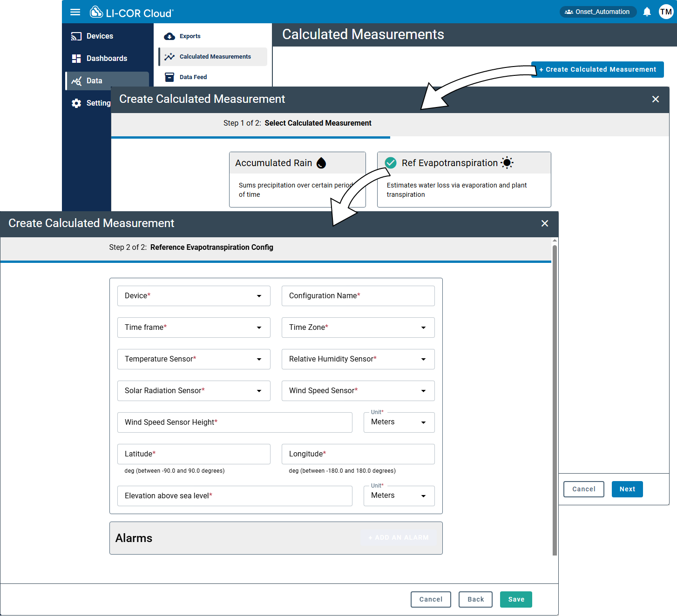The image size is (677, 616).
Task: Open the Solar Radiation Sensor dropdown
Action: coord(194,391)
